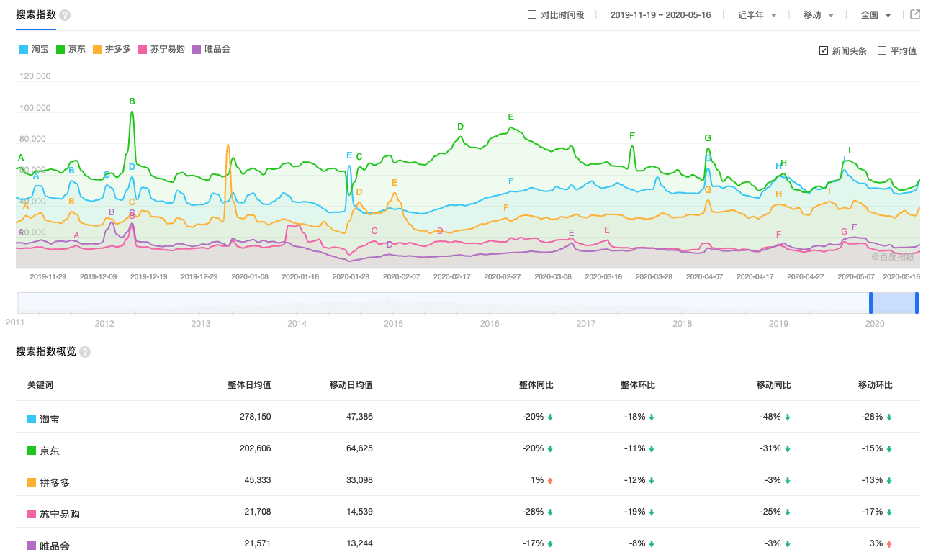Screen dimensions: 936x560
Task: Click the green news marker B at the 100,000 peak
Action: pyautogui.click(x=132, y=101)
